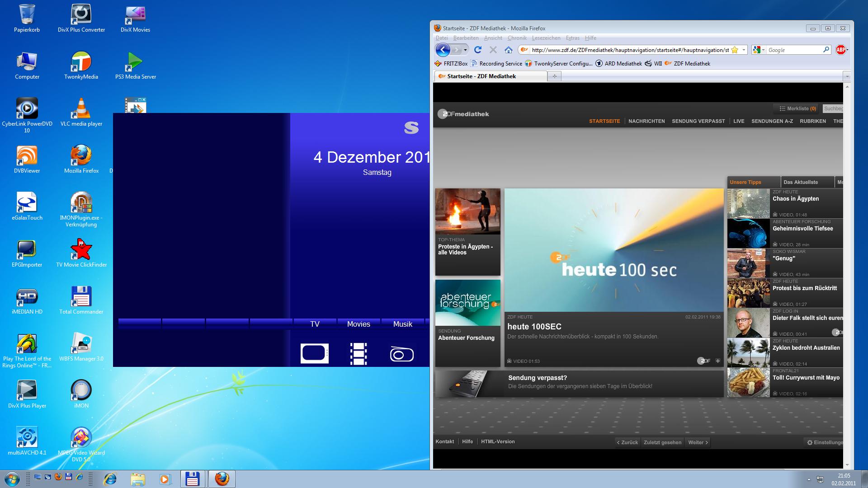
Task: Launch VLC media player from desktop
Action: [81, 113]
